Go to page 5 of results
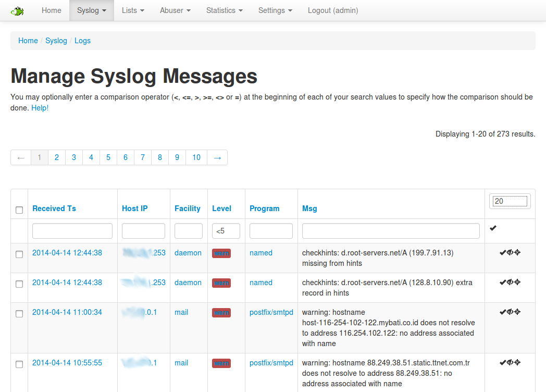Viewport: 546px width, 392px height. tap(108, 157)
